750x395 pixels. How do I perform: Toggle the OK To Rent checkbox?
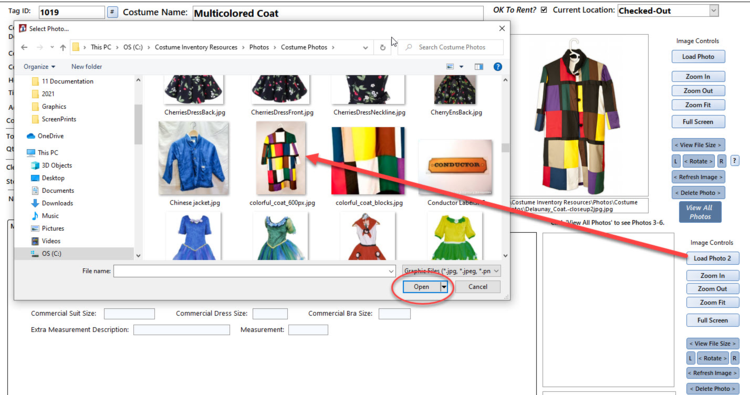[x=544, y=10]
